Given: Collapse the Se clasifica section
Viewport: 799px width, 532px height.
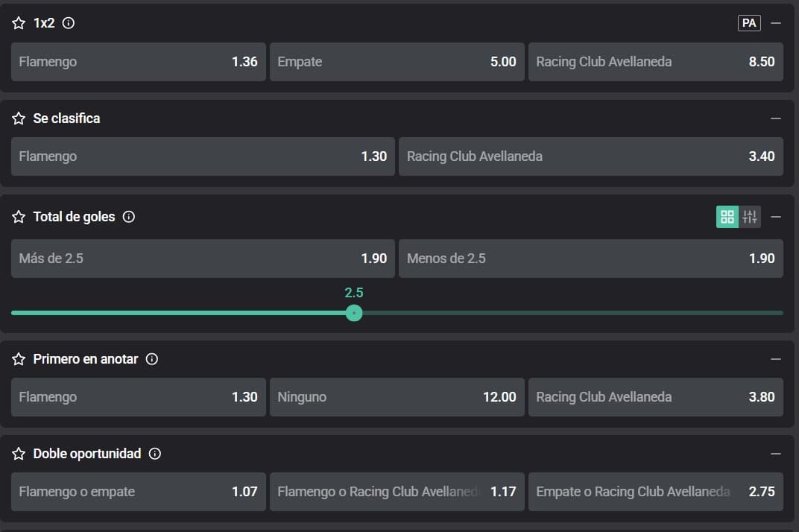Looking at the screenshot, I should (776, 118).
